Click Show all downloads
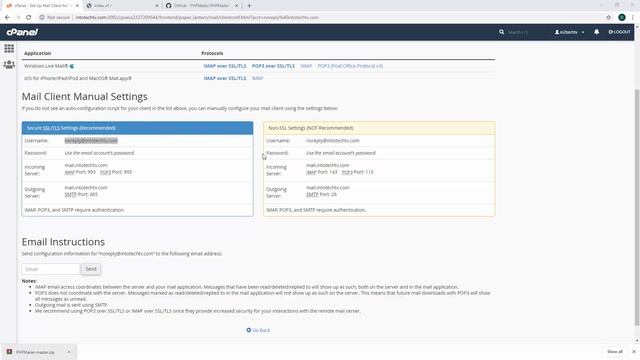 pyautogui.click(x=615, y=352)
